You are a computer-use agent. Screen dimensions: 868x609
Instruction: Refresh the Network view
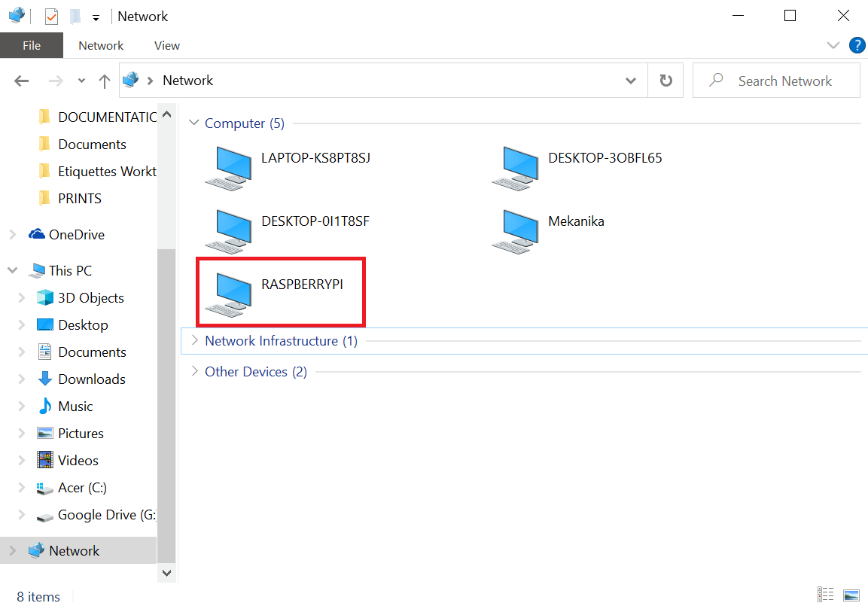coord(666,81)
